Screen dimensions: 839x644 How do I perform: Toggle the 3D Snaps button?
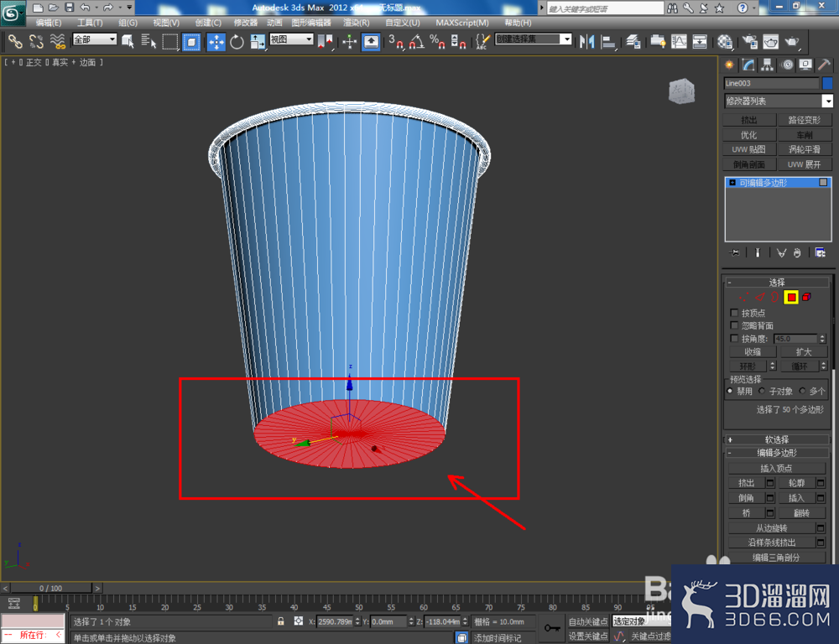pos(396,41)
